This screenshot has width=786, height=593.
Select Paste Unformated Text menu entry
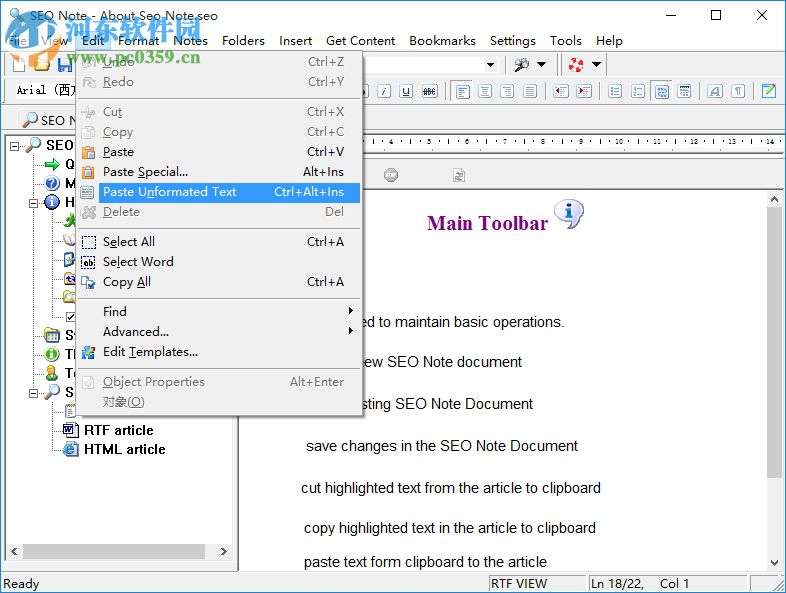220,192
